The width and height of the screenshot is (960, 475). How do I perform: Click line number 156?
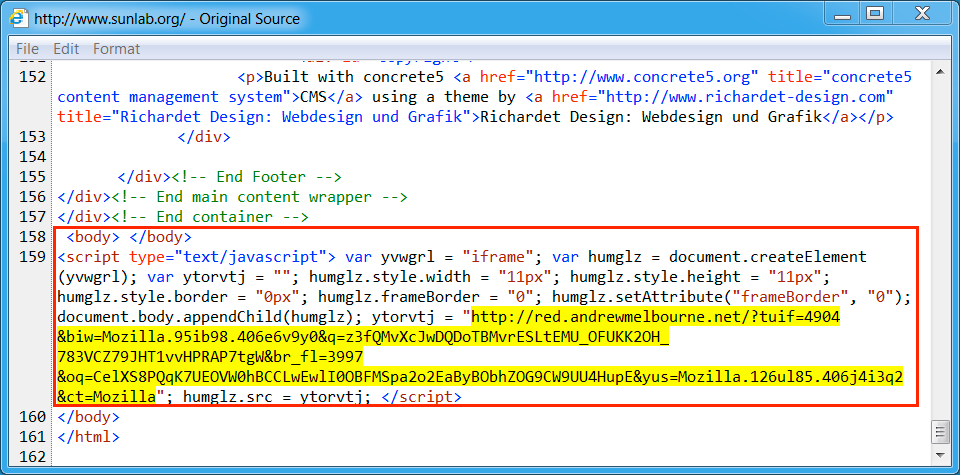click(33, 197)
